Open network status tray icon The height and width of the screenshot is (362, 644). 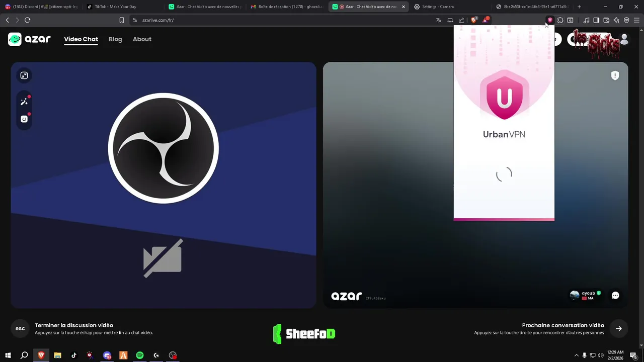pos(592,355)
